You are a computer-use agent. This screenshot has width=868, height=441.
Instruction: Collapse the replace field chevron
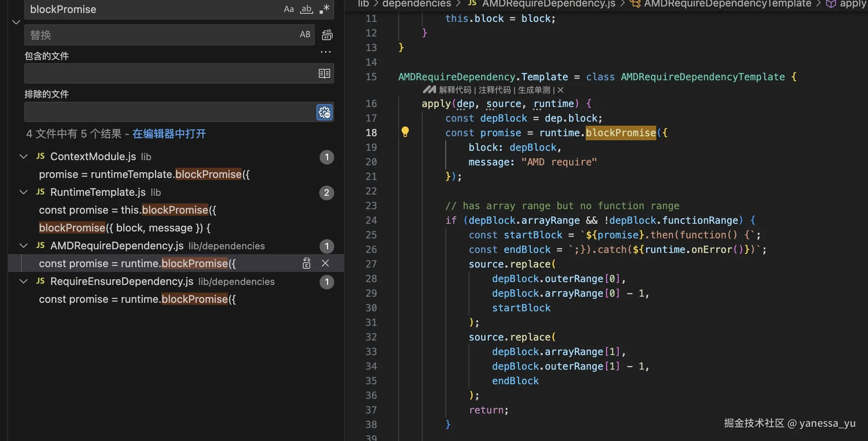(16, 22)
